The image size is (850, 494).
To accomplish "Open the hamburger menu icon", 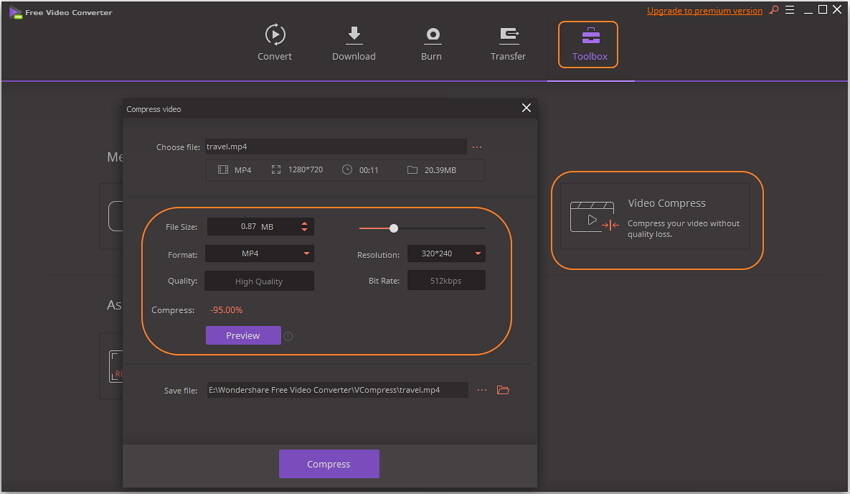I will pos(790,10).
